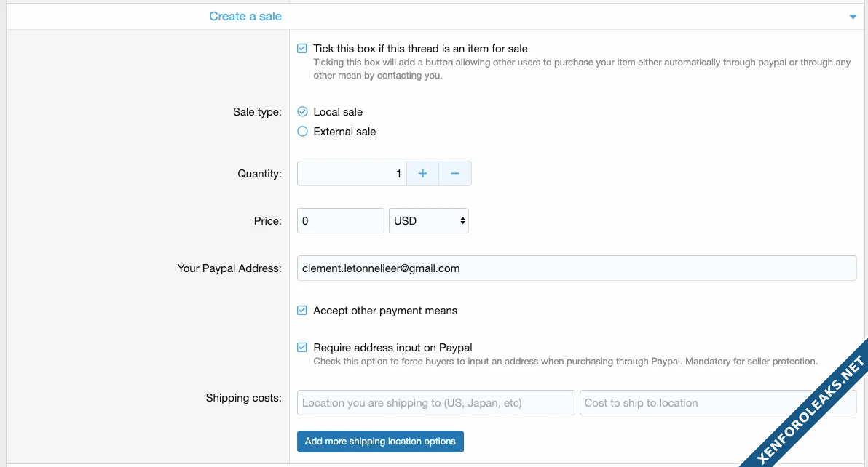Select the Local sale radio option
Viewport: 868px width, 467px height.
tap(303, 112)
